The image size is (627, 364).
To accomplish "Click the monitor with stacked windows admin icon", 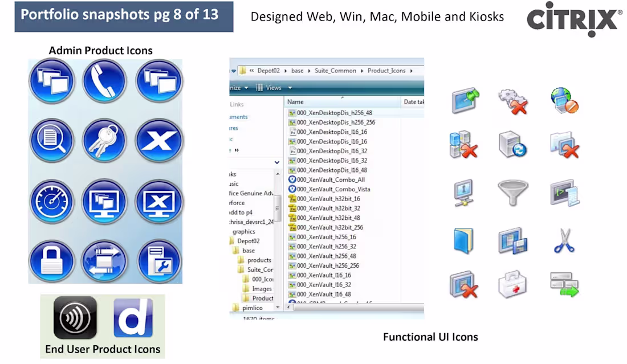I will (104, 202).
